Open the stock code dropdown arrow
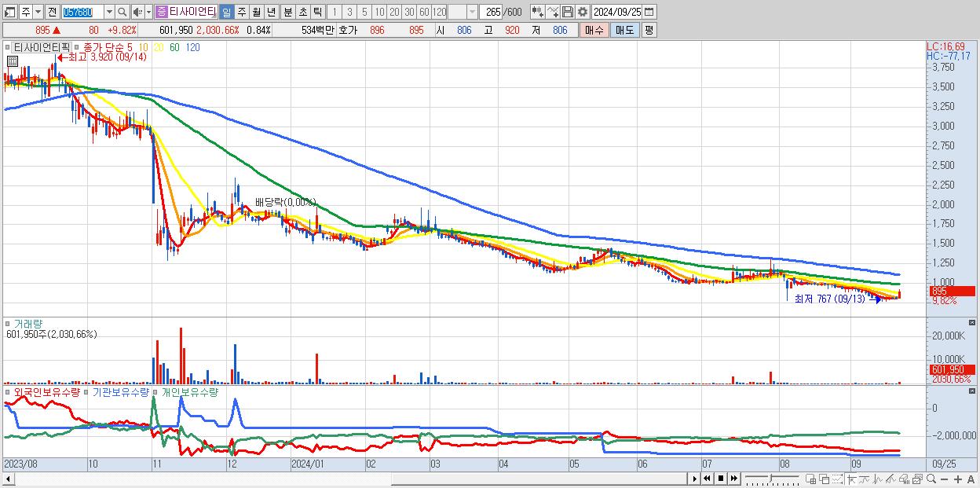Image resolution: width=980 pixels, height=488 pixels. 109,12
